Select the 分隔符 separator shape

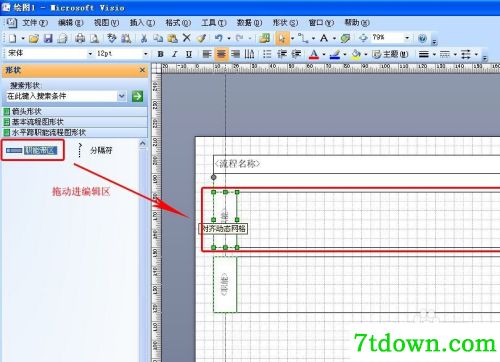point(95,150)
